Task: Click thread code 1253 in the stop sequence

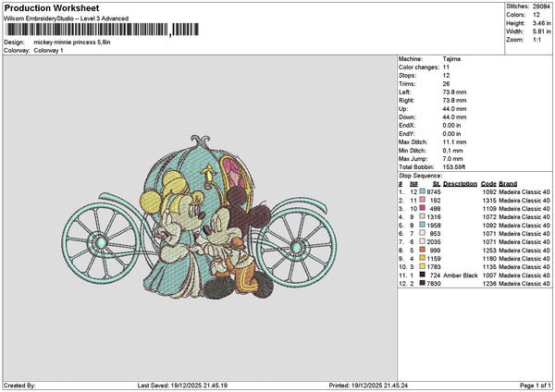Action: (x=490, y=251)
